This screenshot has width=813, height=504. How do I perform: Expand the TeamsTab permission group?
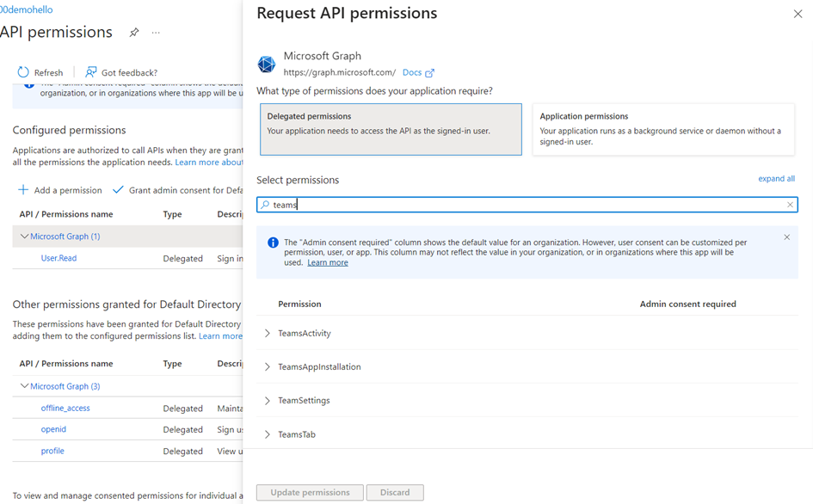pos(267,434)
